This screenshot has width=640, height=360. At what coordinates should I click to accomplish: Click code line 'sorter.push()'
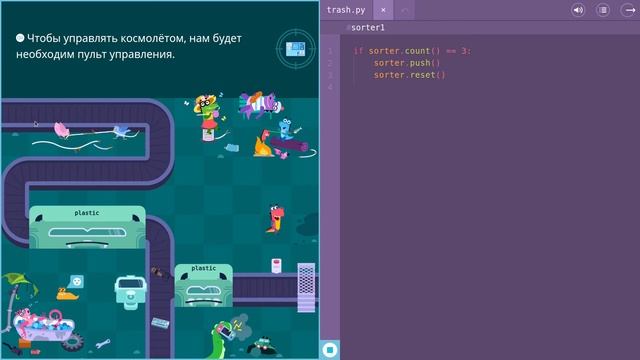407,63
